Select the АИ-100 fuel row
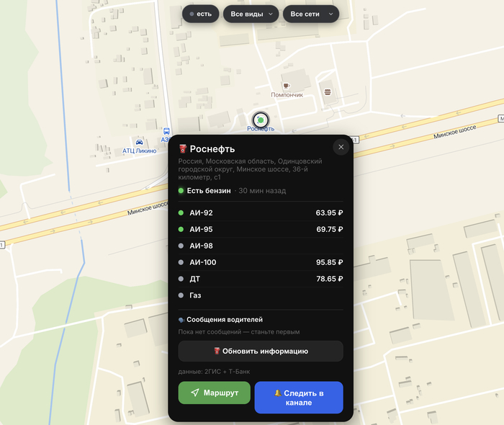This screenshot has width=504, height=425. pos(261,262)
